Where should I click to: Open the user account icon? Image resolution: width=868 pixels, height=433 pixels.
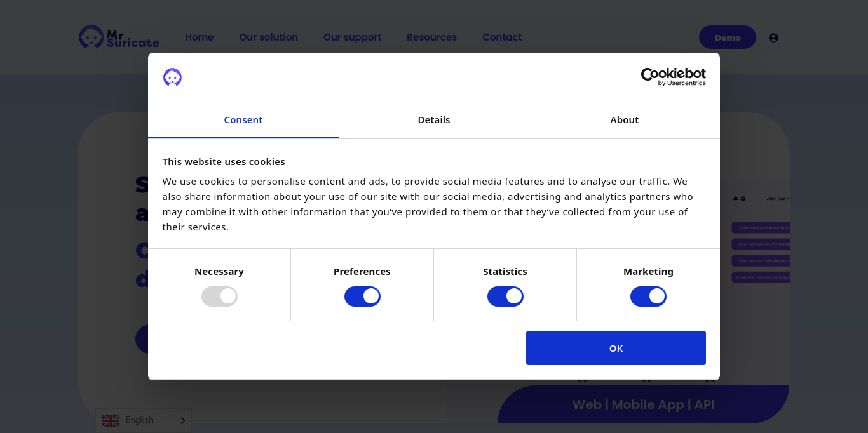(773, 37)
